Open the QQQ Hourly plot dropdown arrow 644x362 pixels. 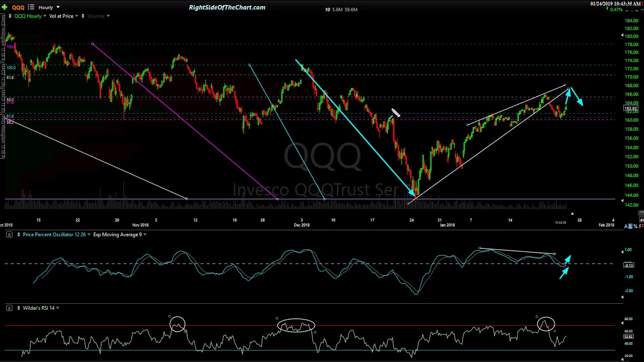pos(45,16)
